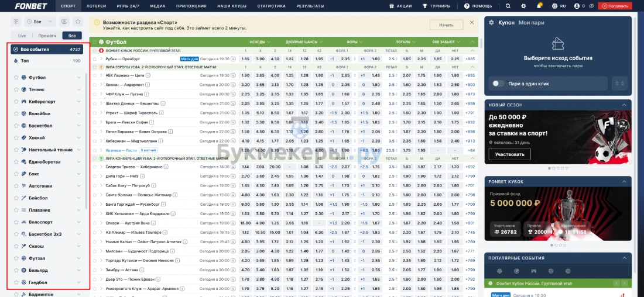Select the Все события sidebar item
The height and width of the screenshot is (297, 644).
(x=47, y=49)
